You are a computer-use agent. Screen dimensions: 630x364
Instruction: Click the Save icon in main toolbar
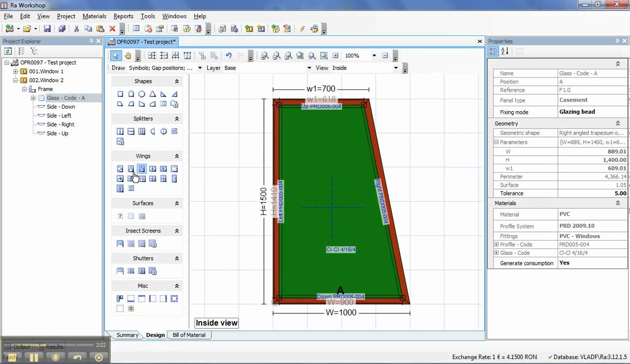pos(47,29)
